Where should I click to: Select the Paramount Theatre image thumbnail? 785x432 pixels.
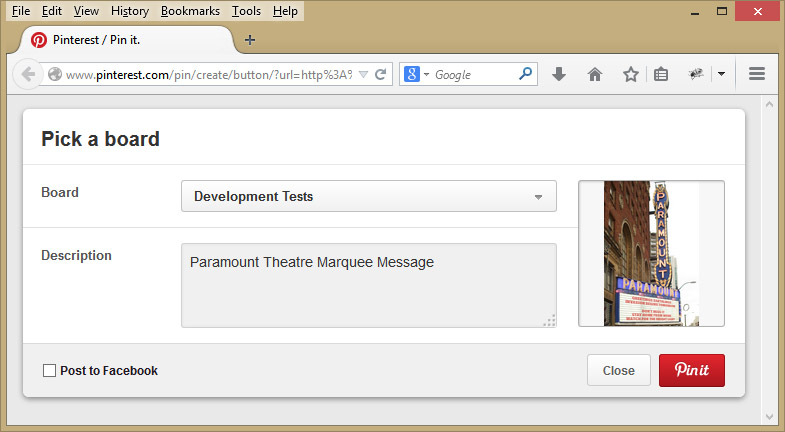coord(651,253)
